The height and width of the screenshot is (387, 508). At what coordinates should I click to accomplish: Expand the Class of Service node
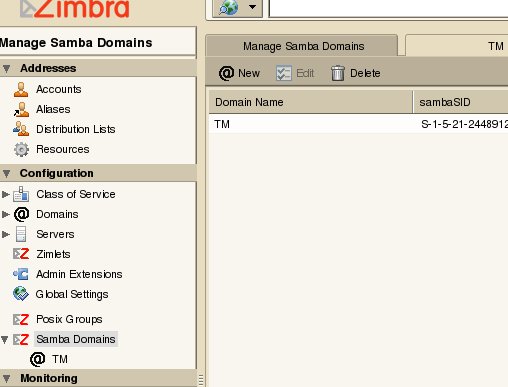pyautogui.click(x=5, y=194)
